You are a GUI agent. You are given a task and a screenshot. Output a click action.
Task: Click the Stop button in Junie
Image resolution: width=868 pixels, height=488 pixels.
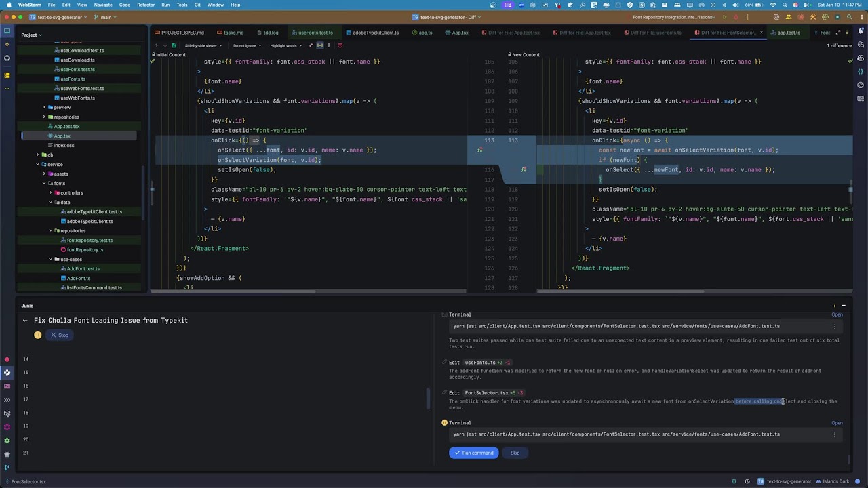pos(59,335)
